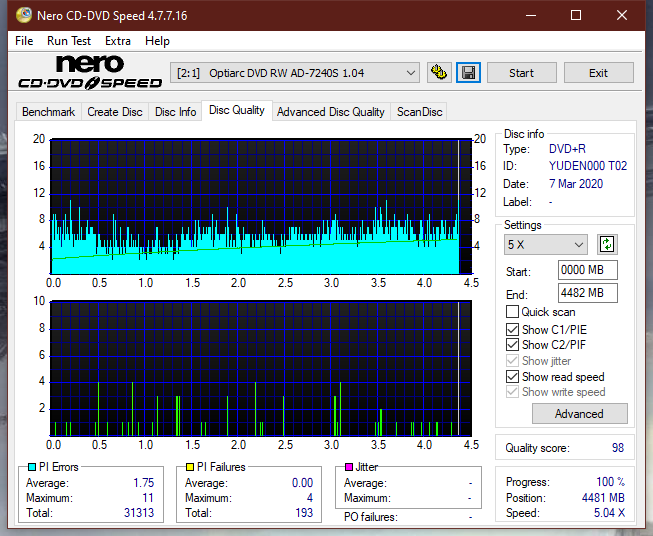Click the PI Errors upper graph
This screenshot has height=536, width=653.
pyautogui.click(x=261, y=207)
